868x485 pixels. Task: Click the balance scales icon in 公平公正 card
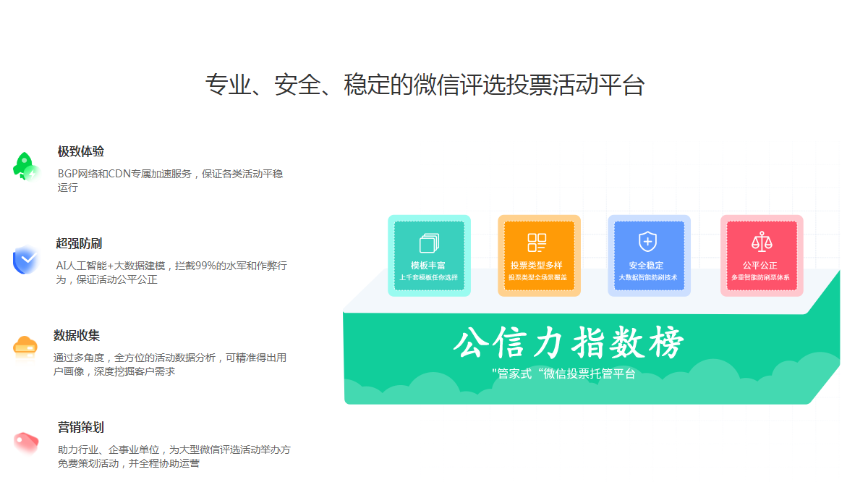click(762, 242)
